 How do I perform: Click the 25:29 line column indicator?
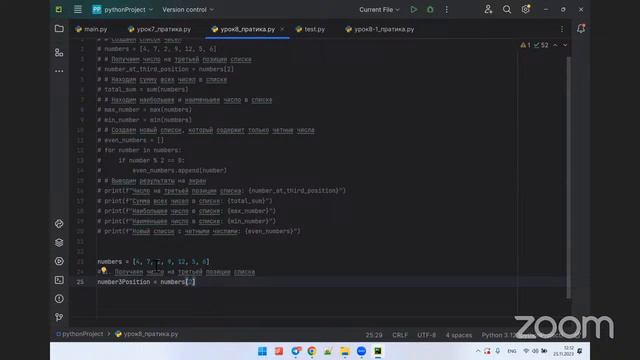(x=374, y=335)
